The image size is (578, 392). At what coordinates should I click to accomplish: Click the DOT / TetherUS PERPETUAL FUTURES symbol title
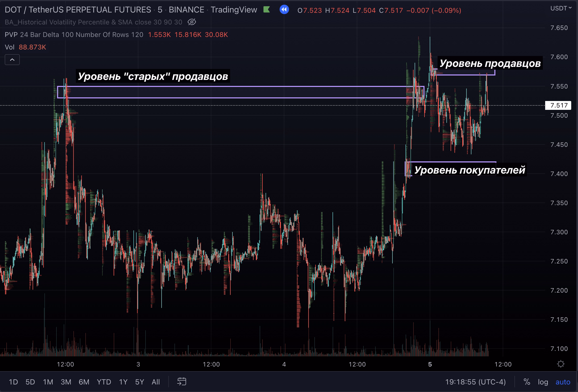click(x=78, y=10)
